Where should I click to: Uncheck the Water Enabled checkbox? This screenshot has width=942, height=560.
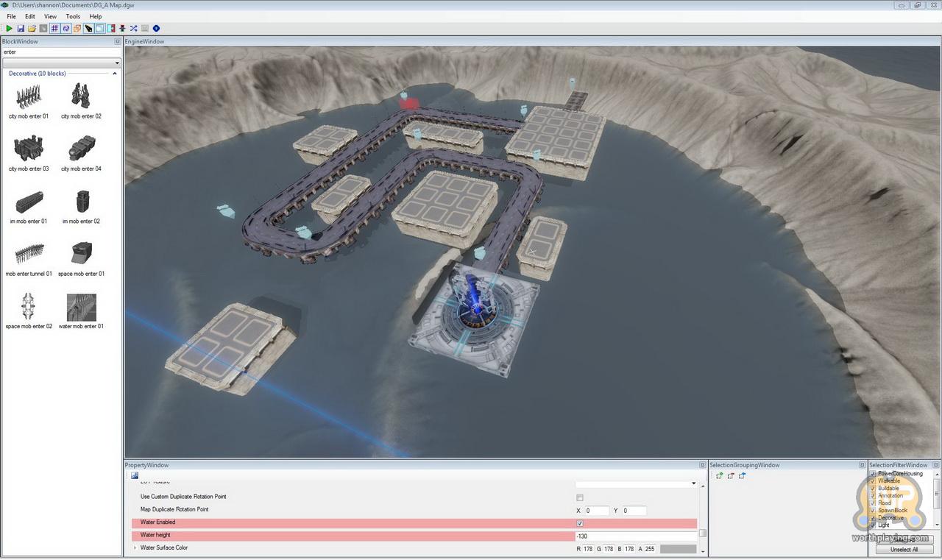click(580, 523)
